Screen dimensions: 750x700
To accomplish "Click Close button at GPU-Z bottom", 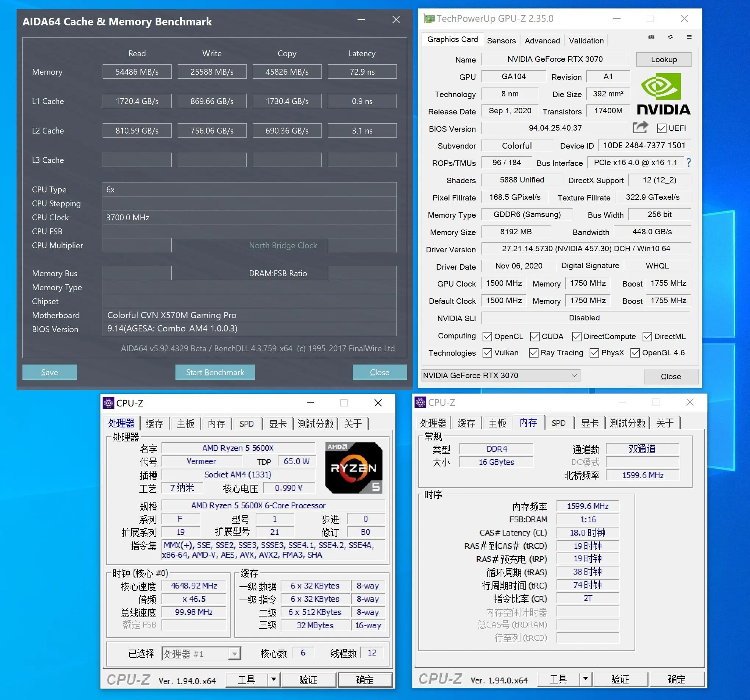I will [x=671, y=376].
